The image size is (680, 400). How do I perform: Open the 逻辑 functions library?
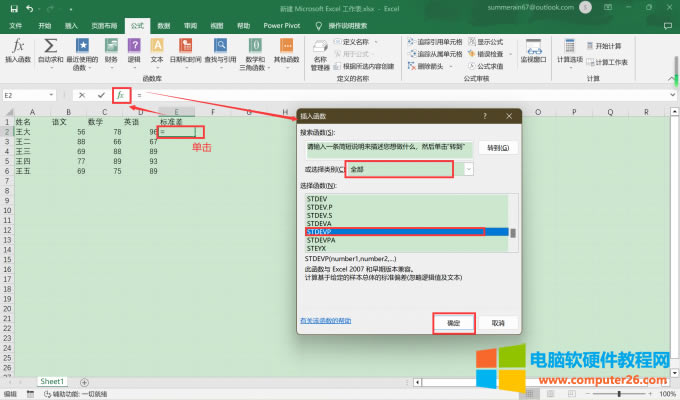134,50
